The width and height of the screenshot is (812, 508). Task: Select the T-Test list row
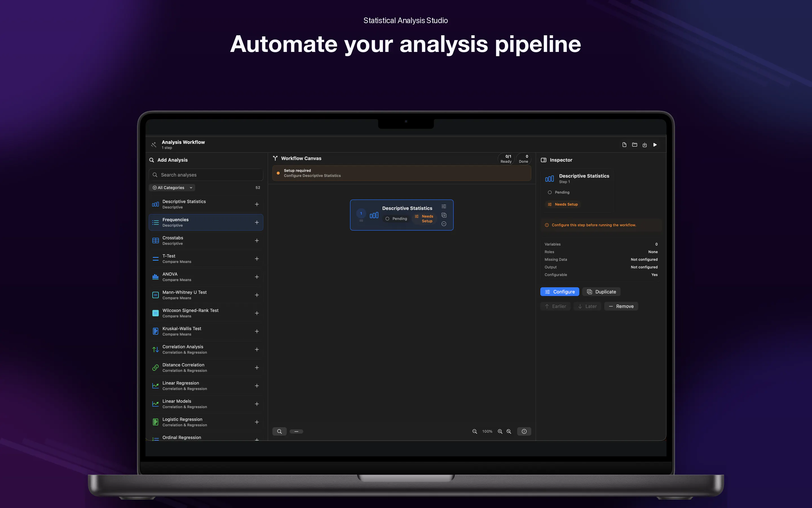pos(206,259)
